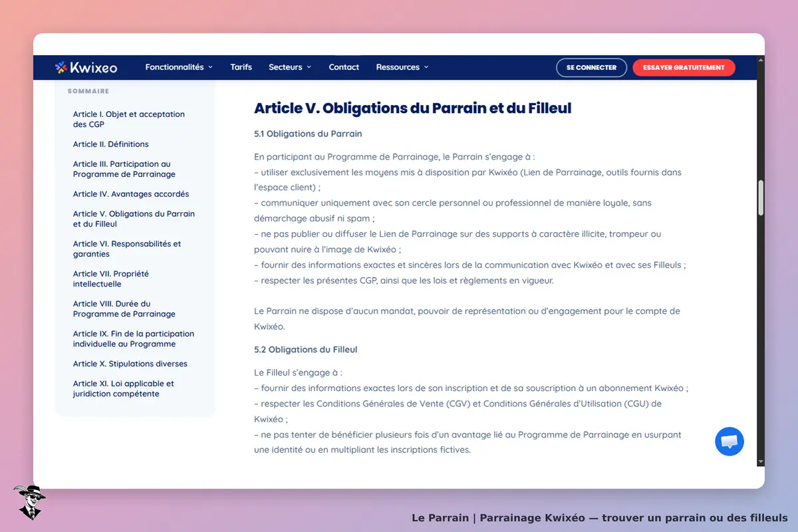This screenshot has width=798, height=532.
Task: Expand the Ressources dropdown chevron
Action: pos(426,67)
